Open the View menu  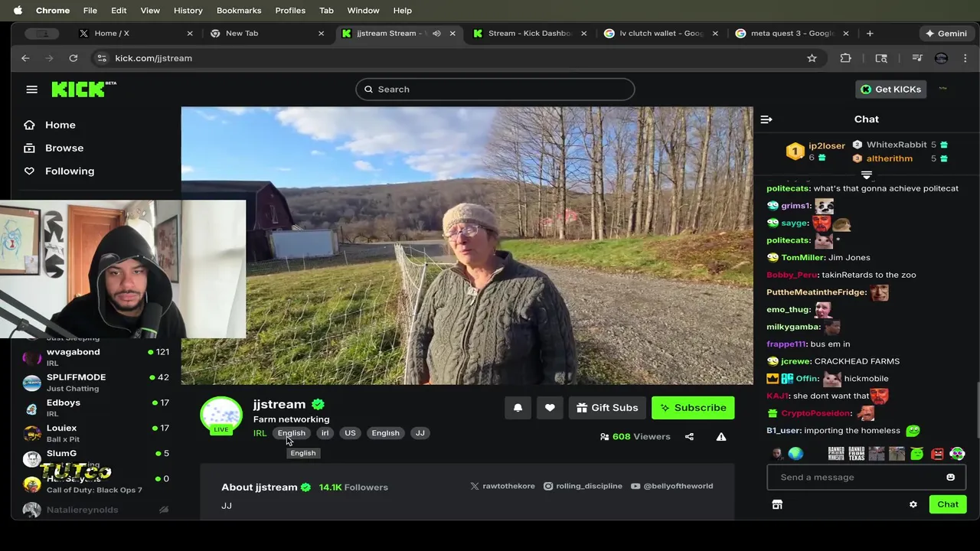[150, 11]
